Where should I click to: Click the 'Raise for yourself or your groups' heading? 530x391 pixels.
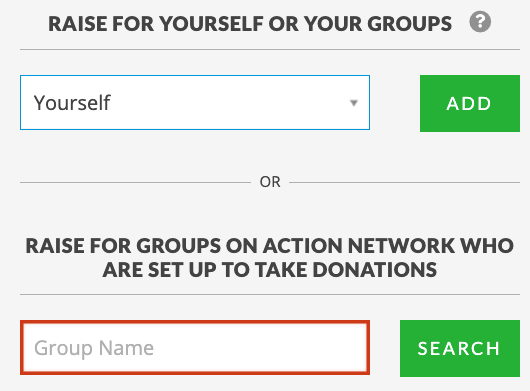[250, 24]
